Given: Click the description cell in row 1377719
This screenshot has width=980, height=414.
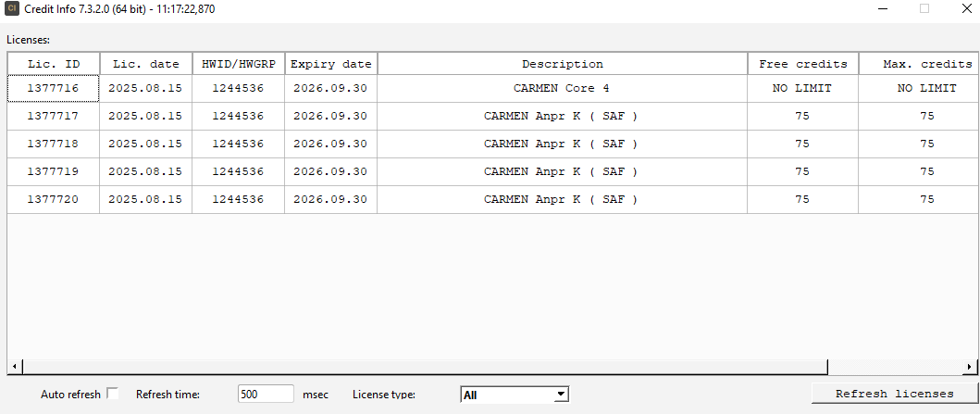Looking at the screenshot, I should click(x=563, y=171).
